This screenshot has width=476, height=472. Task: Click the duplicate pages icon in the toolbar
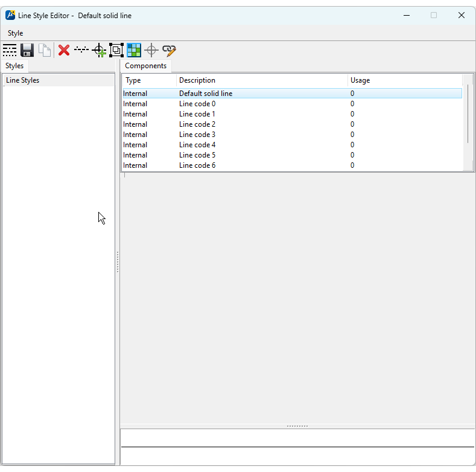click(45, 50)
